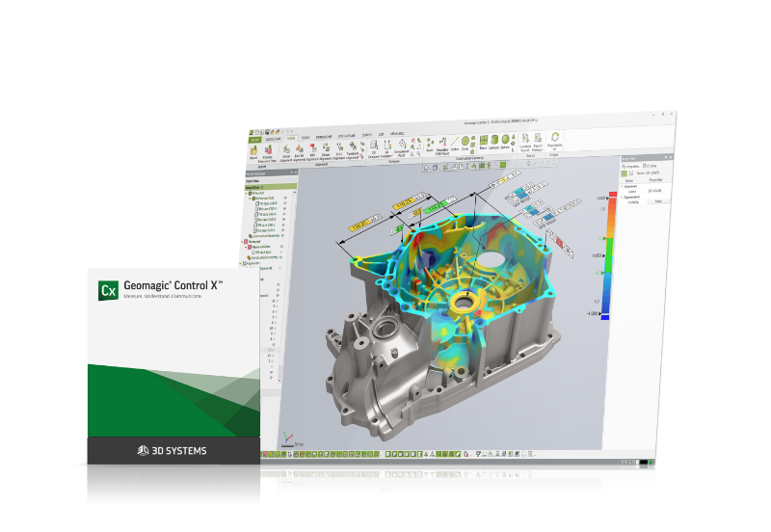The image size is (771, 532).
Task: Toggle visibility of Measured Data row
Action: 281,246
